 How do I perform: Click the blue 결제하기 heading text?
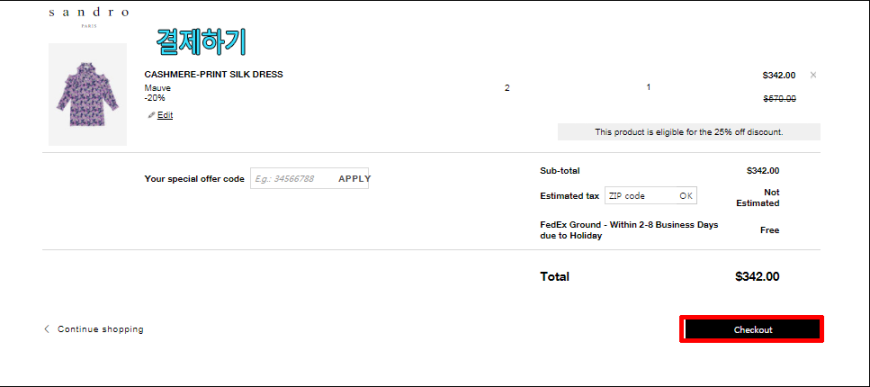click(200, 42)
